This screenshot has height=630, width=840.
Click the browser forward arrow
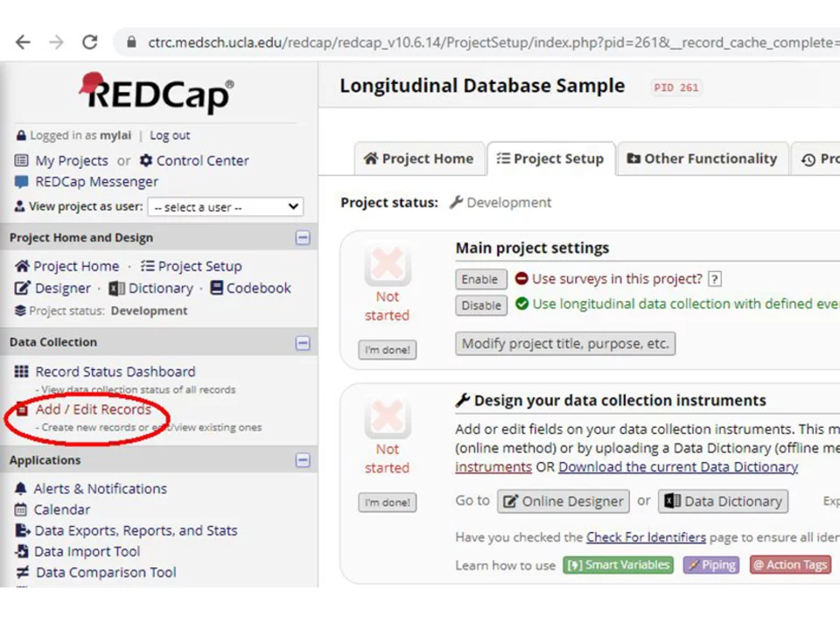coord(56,42)
